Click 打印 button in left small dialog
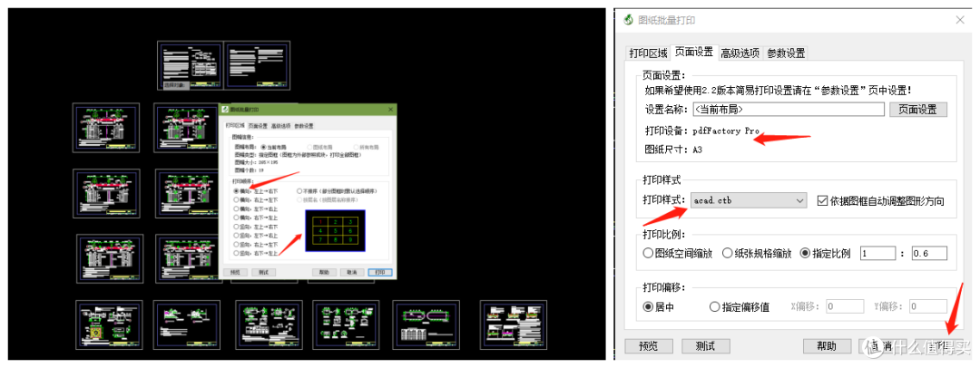 coord(380,273)
